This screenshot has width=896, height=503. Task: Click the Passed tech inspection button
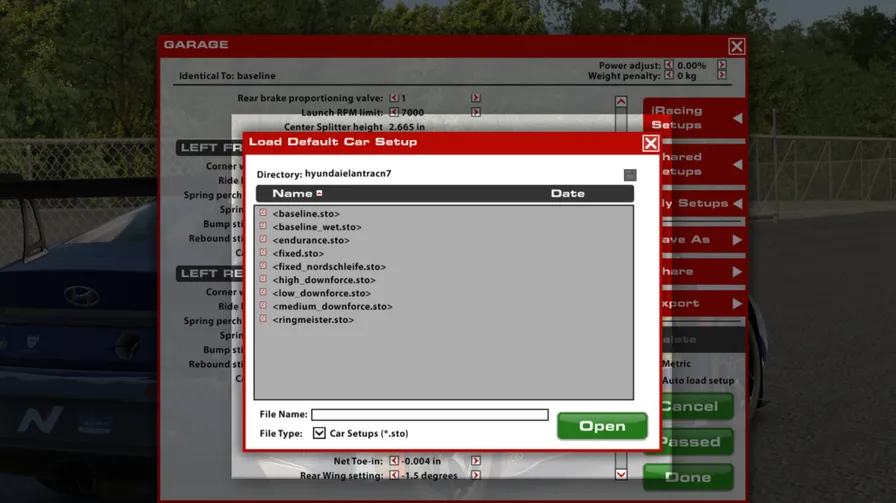697,442
